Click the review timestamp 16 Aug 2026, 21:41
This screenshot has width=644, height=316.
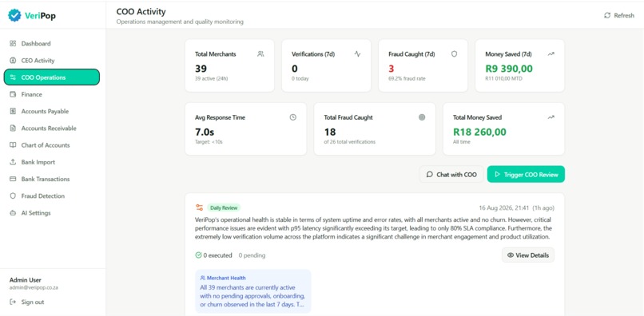(x=504, y=207)
